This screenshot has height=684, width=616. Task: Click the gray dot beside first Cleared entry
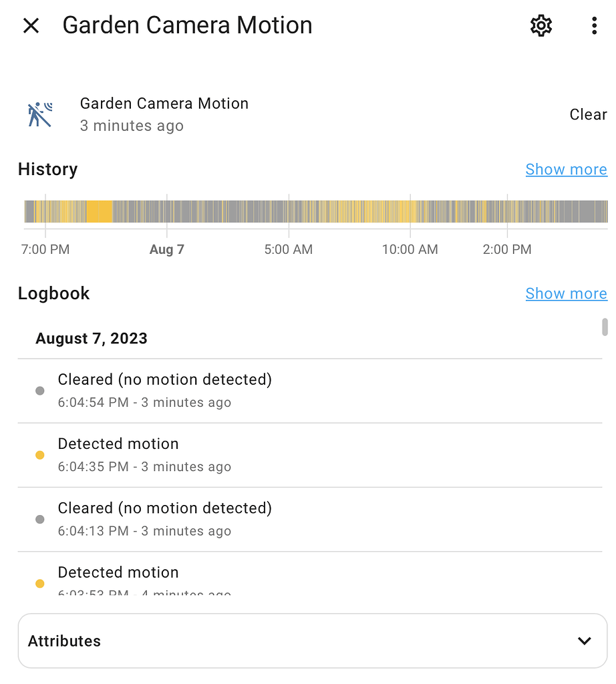point(40,390)
